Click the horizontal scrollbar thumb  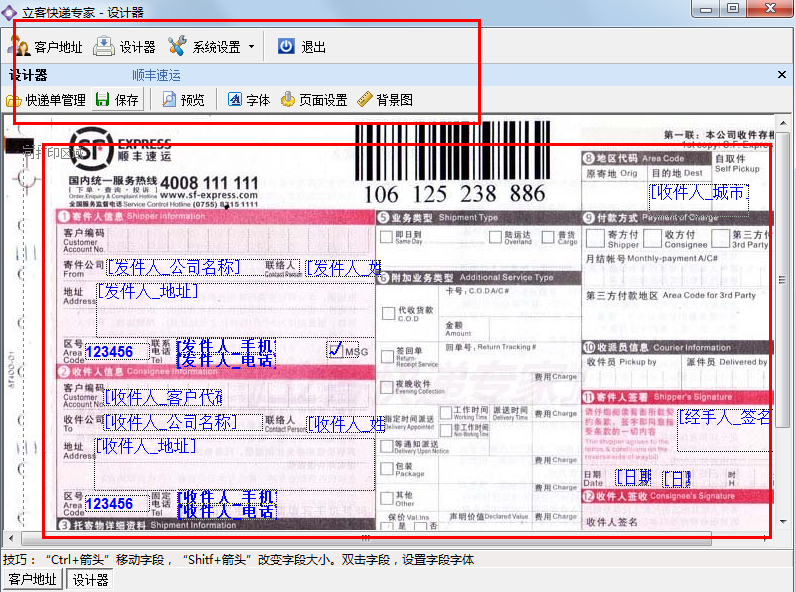pyautogui.click(x=366, y=538)
